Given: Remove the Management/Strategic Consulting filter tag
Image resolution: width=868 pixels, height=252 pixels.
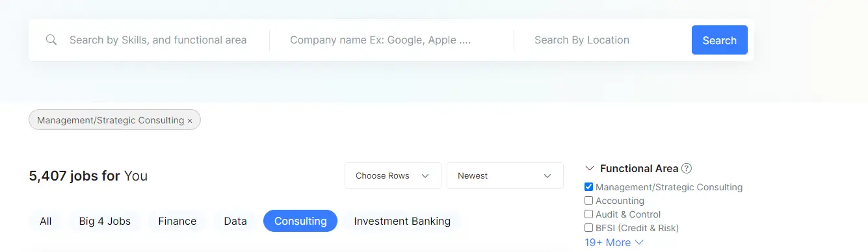Looking at the screenshot, I should [190, 120].
